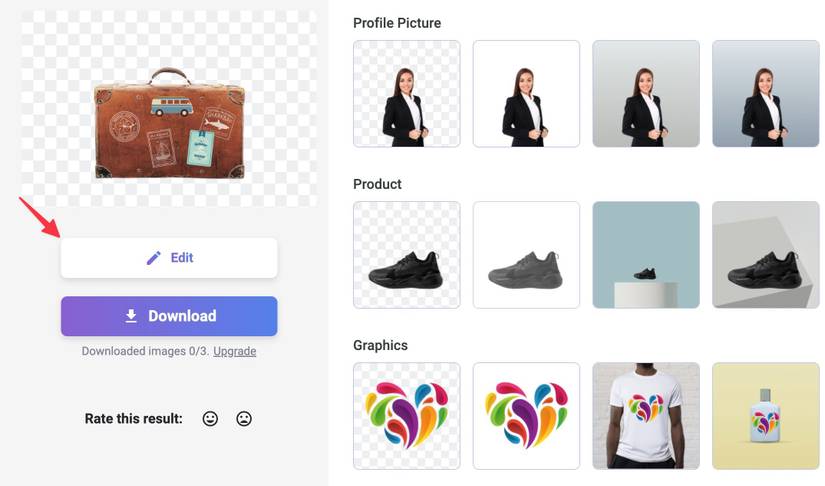Open the Edit button
Screen dimensions: 825x486
169,258
